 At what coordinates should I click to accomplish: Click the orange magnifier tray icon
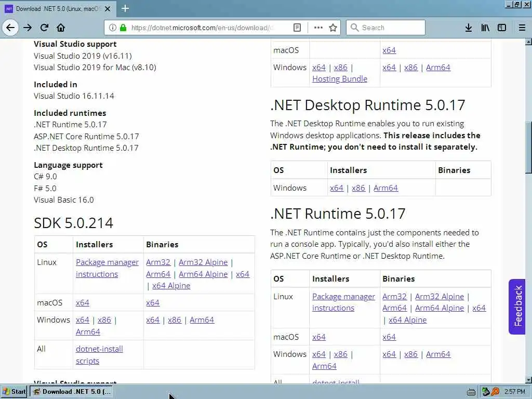[495, 392]
